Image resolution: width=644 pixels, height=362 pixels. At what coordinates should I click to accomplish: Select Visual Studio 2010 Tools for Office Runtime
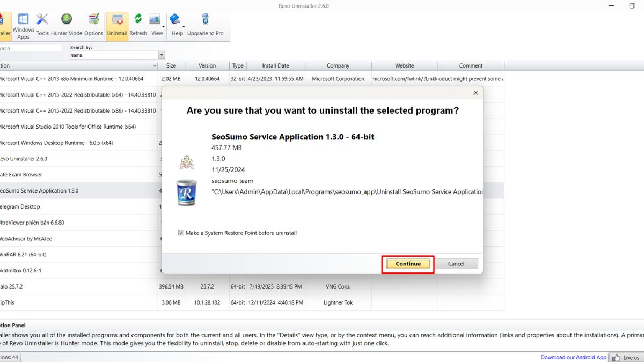coord(80,127)
